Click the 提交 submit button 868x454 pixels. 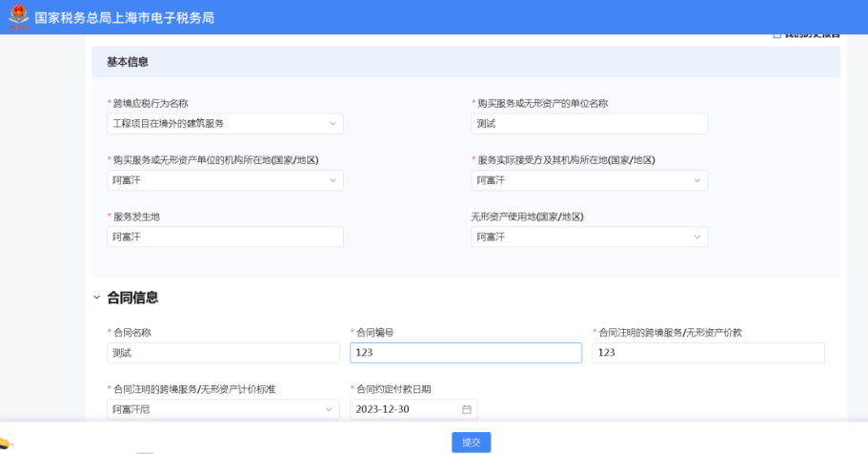[x=471, y=442]
